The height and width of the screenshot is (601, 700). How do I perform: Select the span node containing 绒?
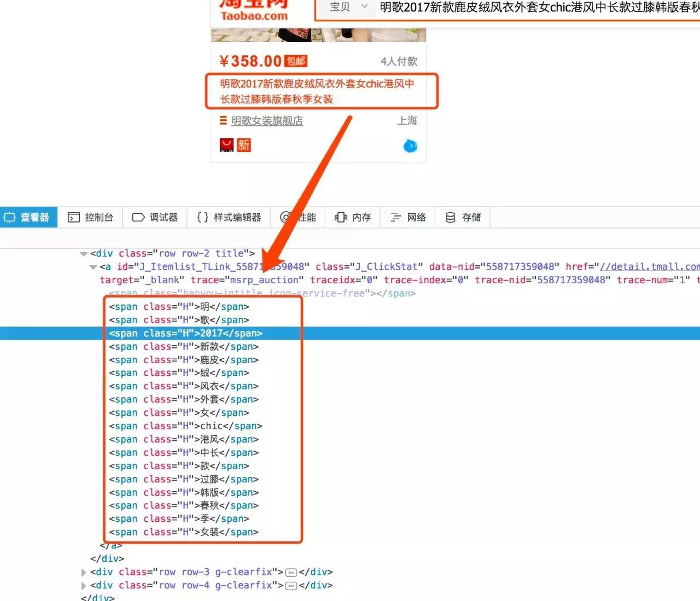[179, 373]
